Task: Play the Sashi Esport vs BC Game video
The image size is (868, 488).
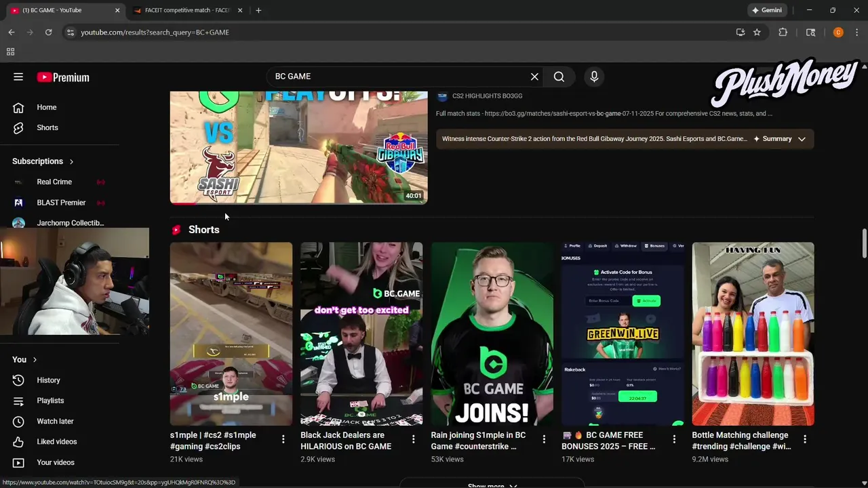Action: [298, 147]
